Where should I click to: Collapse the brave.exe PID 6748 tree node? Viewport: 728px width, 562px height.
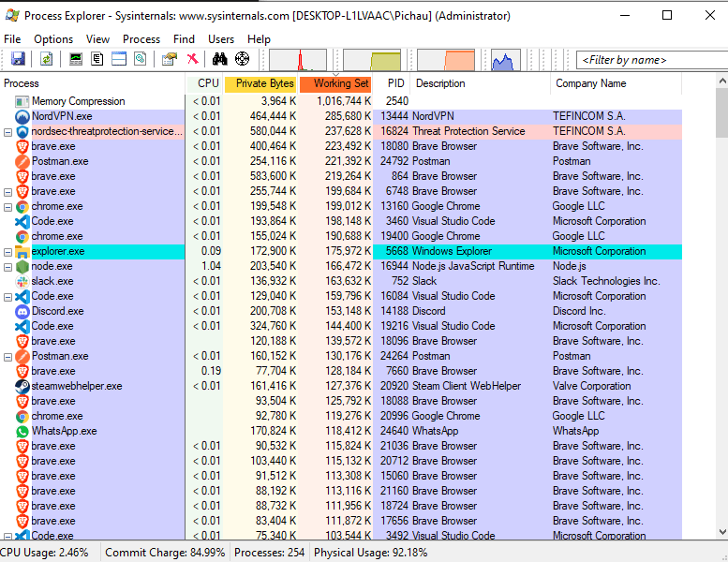(7, 192)
